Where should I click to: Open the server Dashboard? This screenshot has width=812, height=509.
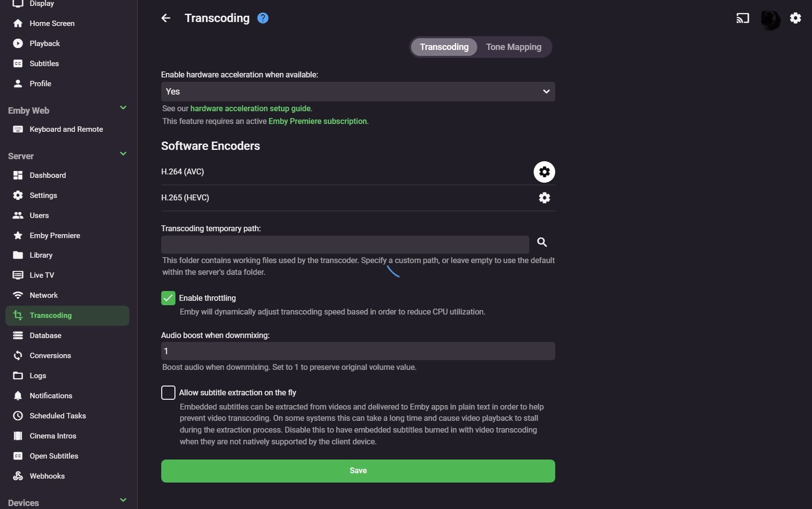(48, 175)
